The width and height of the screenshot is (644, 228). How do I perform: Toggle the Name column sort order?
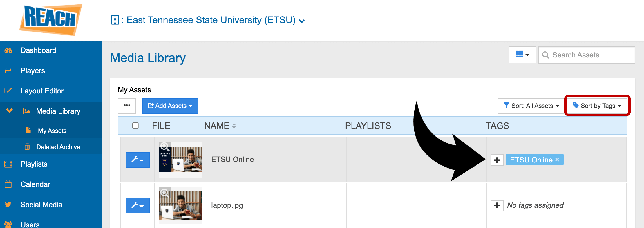[234, 126]
